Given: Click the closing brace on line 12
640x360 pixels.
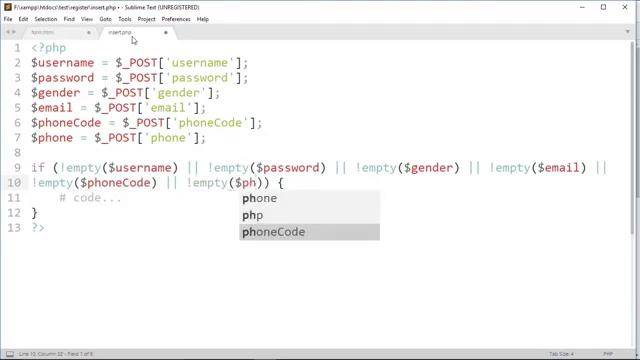Looking at the screenshot, I should (x=34, y=213).
